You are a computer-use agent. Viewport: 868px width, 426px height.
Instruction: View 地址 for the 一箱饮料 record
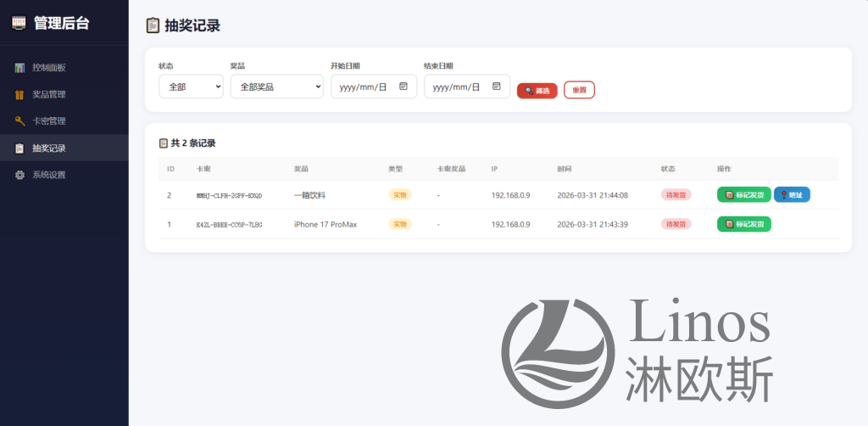(792, 194)
